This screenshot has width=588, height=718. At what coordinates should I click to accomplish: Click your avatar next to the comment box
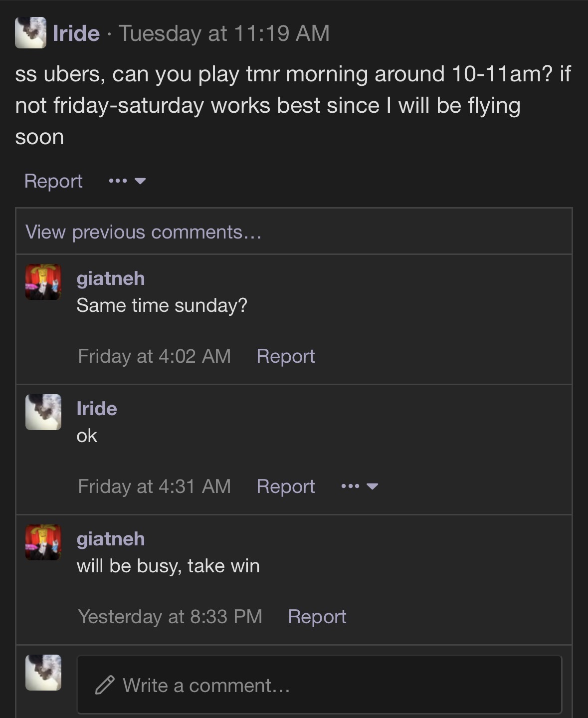43,673
